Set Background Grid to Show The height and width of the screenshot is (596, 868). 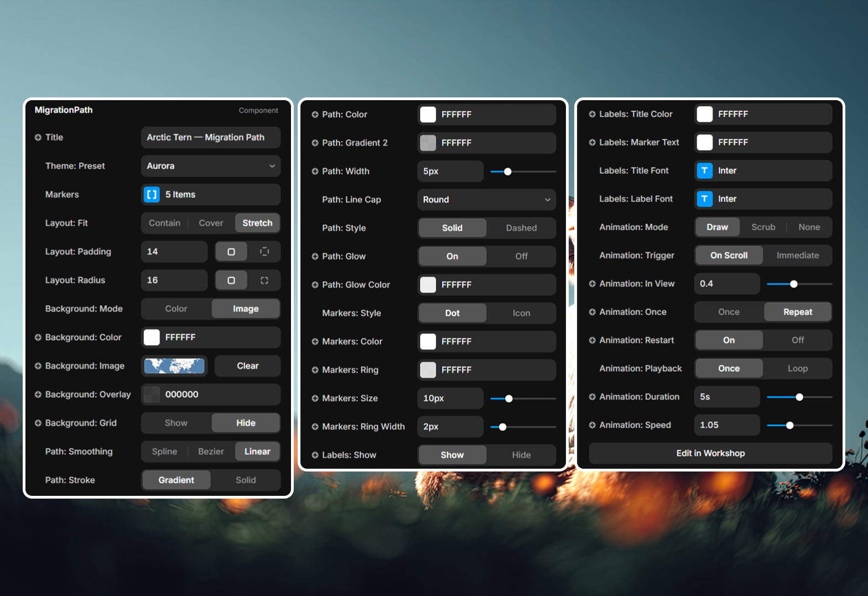tap(176, 423)
